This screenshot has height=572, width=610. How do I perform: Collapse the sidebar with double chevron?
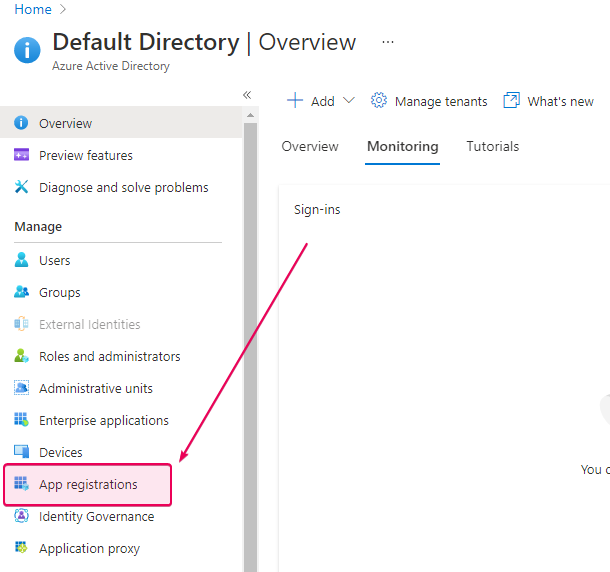[x=247, y=95]
